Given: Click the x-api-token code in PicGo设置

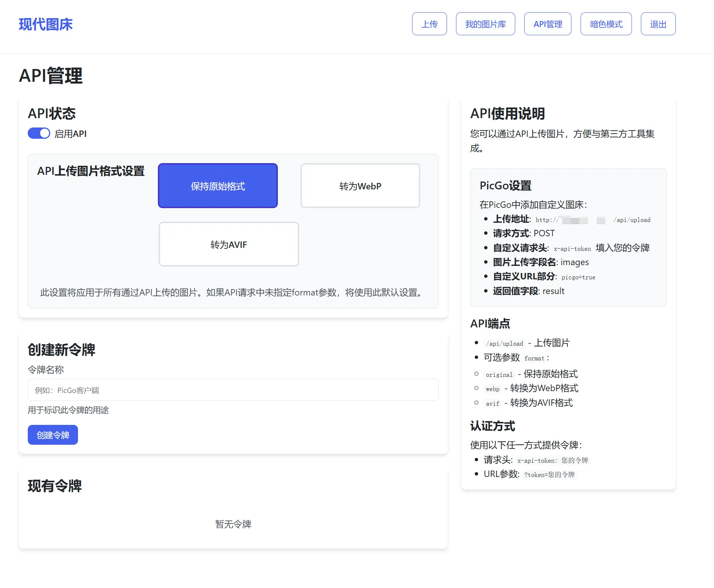Looking at the screenshot, I should pyautogui.click(x=572, y=249).
